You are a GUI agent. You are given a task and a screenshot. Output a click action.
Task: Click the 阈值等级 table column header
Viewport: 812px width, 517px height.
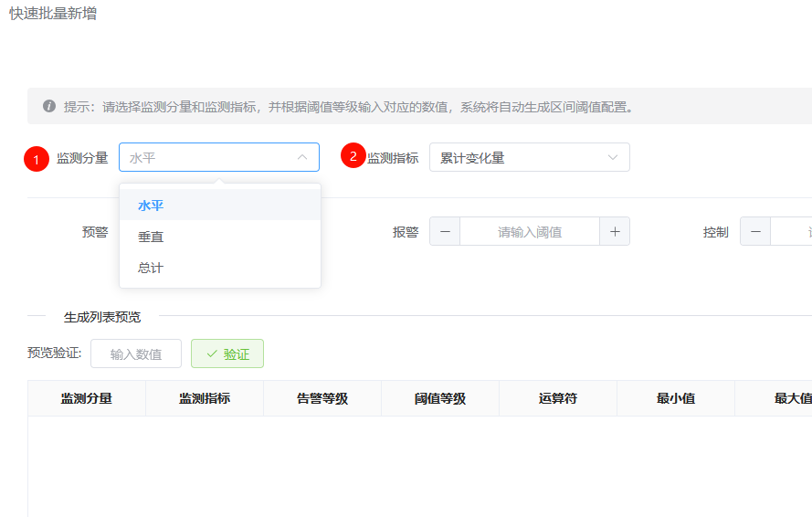440,399
